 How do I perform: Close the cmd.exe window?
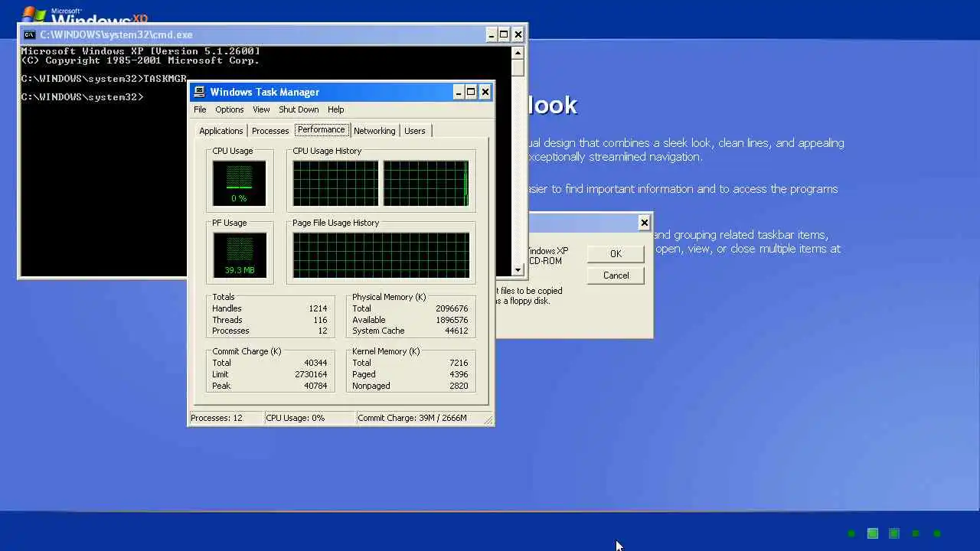[518, 34]
